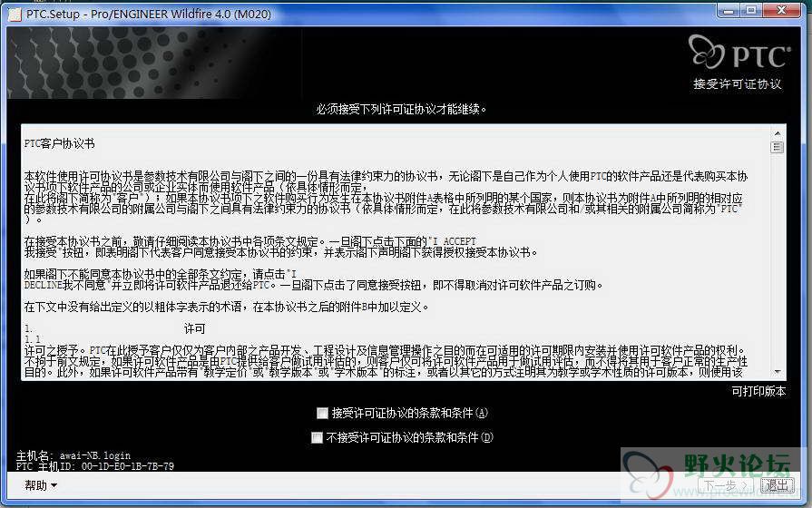
Task: Close the PTC.Setup window
Action: pos(782,10)
